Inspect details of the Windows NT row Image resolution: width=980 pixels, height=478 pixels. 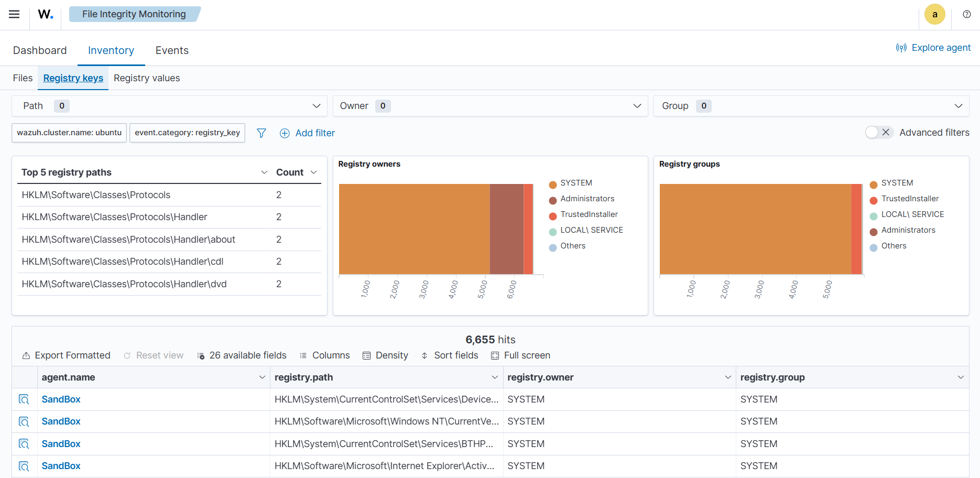[x=24, y=421]
